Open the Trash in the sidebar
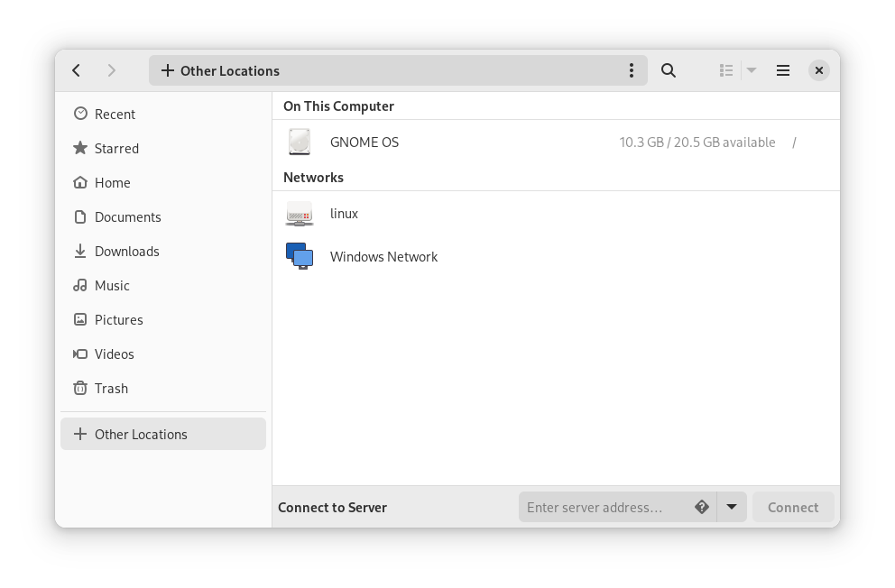The height and width of the screenshot is (588, 895). pos(111,389)
